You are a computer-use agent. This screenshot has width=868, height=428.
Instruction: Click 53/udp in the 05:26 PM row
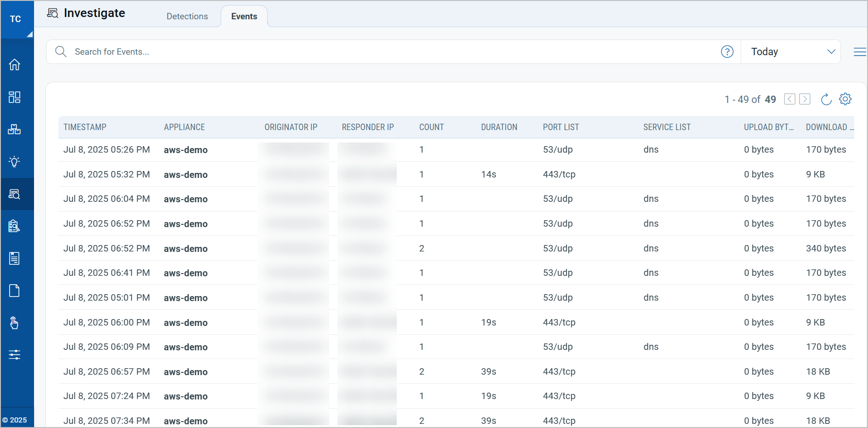pos(558,149)
